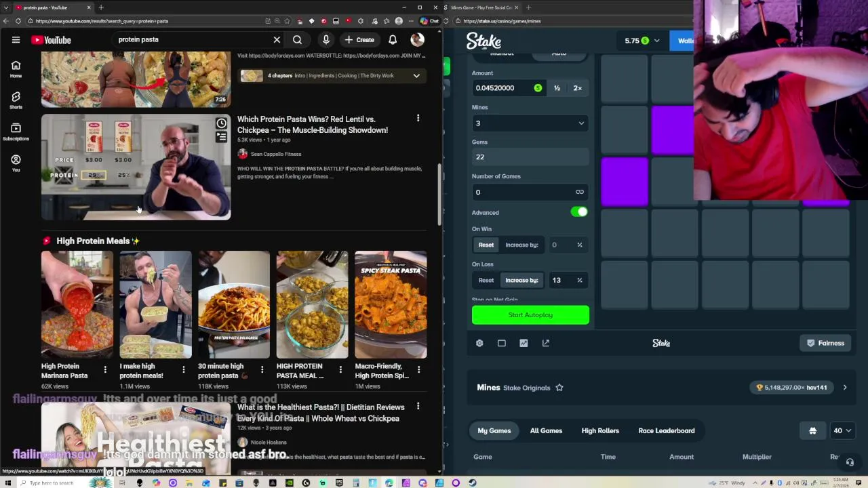The height and width of the screenshot is (488, 868).
Task: Select the All Games tab
Action: (546, 430)
